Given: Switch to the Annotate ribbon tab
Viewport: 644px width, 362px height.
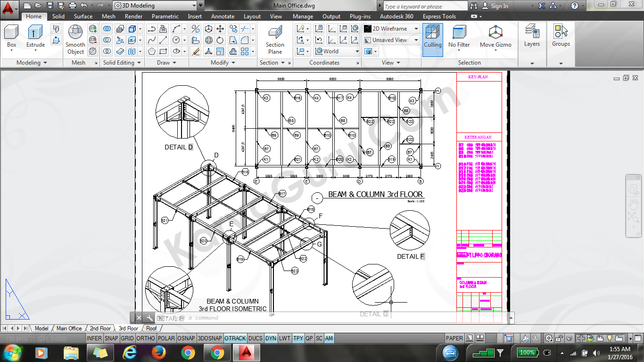Looking at the screenshot, I should pyautogui.click(x=223, y=16).
